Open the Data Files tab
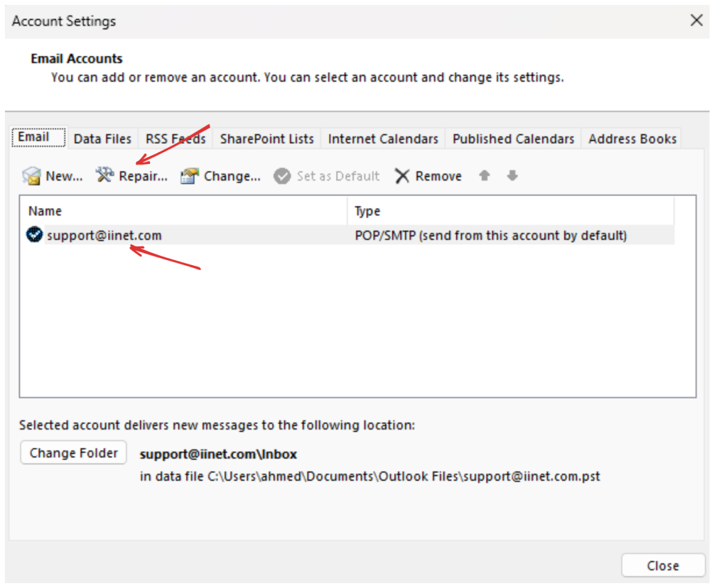Image resolution: width=714 pixels, height=588 pixels. tap(102, 139)
